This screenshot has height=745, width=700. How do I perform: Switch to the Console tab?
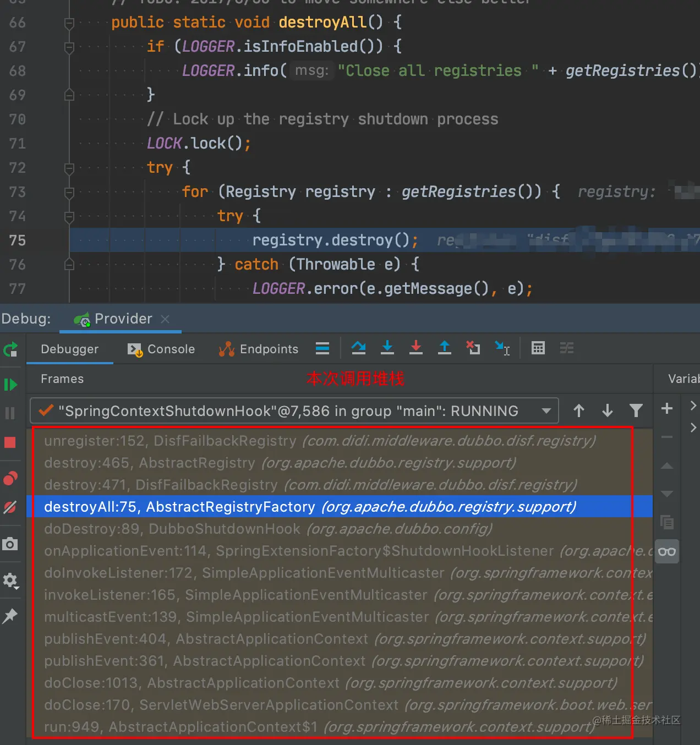(x=161, y=349)
